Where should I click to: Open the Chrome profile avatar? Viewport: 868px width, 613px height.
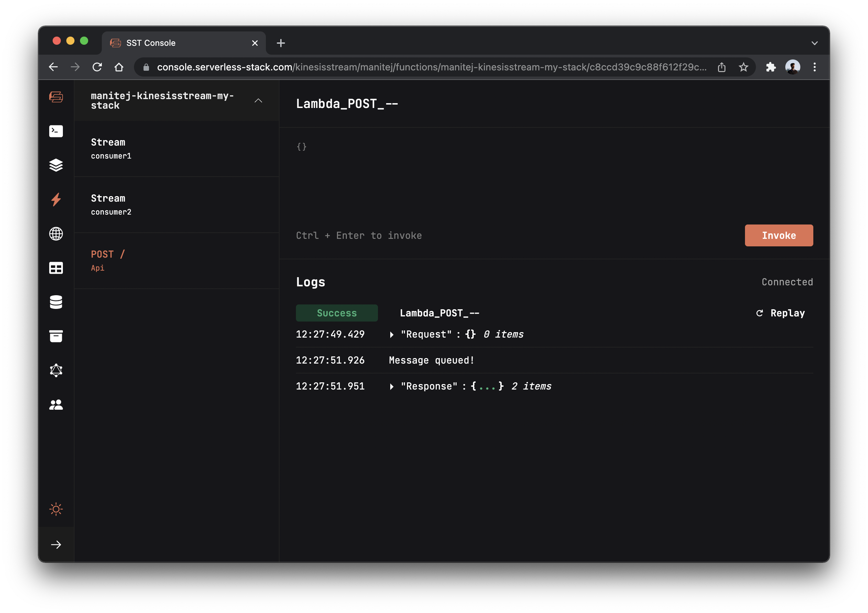point(793,67)
